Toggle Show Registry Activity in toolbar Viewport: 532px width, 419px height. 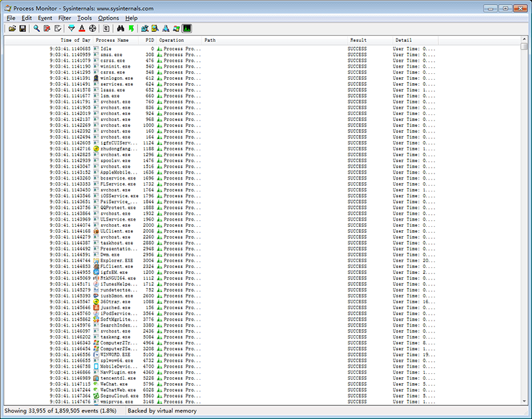pyautogui.click(x=145, y=29)
